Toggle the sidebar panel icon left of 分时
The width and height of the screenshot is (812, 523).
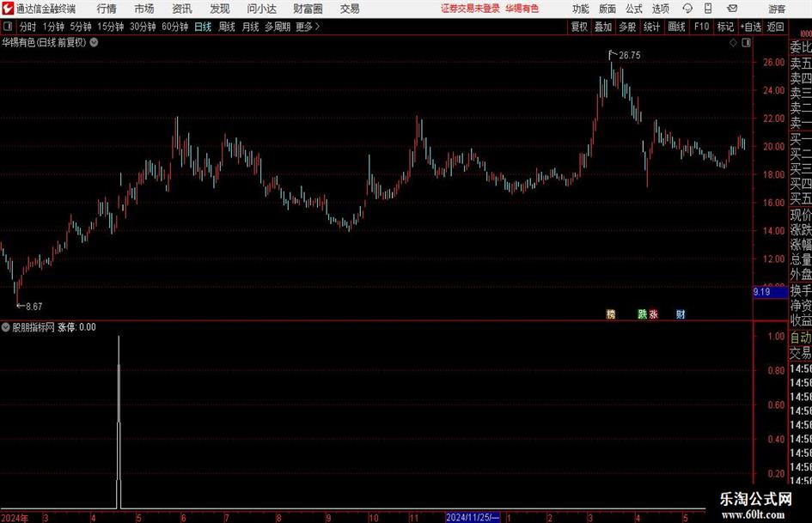coord(8,27)
